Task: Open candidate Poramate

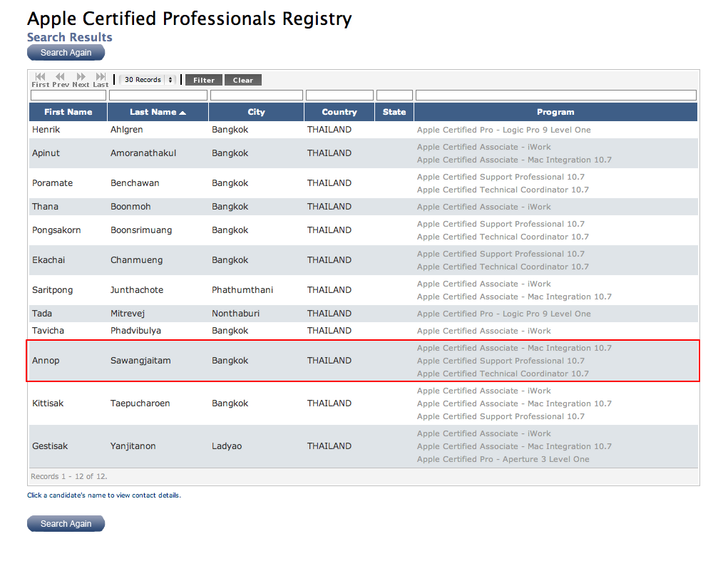Action: coord(53,182)
